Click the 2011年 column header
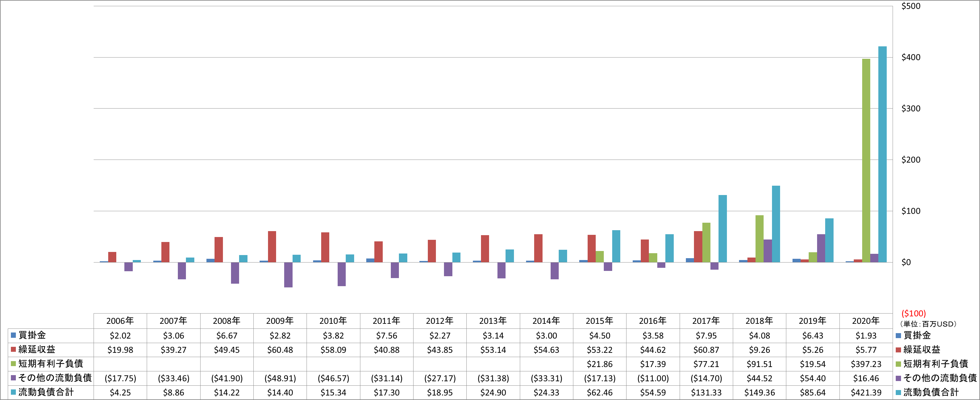980x400 pixels. coord(386,321)
